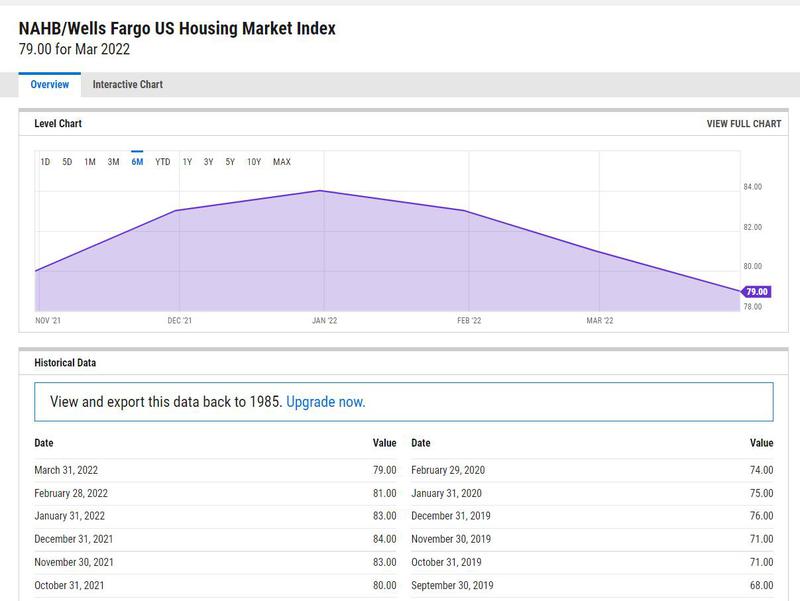
Task: Choose the 3M time range
Action: click(113, 162)
